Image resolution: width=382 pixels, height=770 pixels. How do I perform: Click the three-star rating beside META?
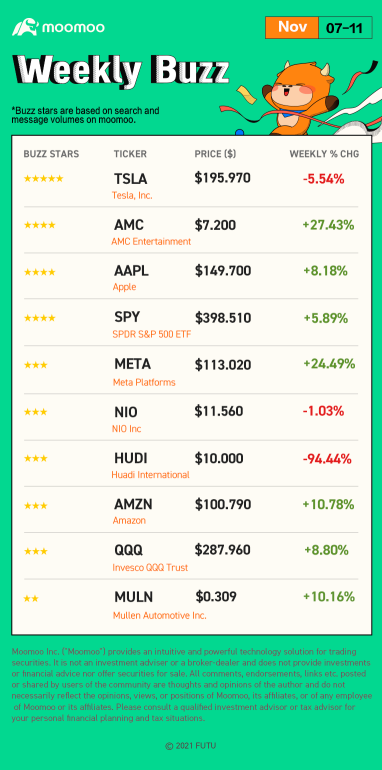tap(35, 365)
